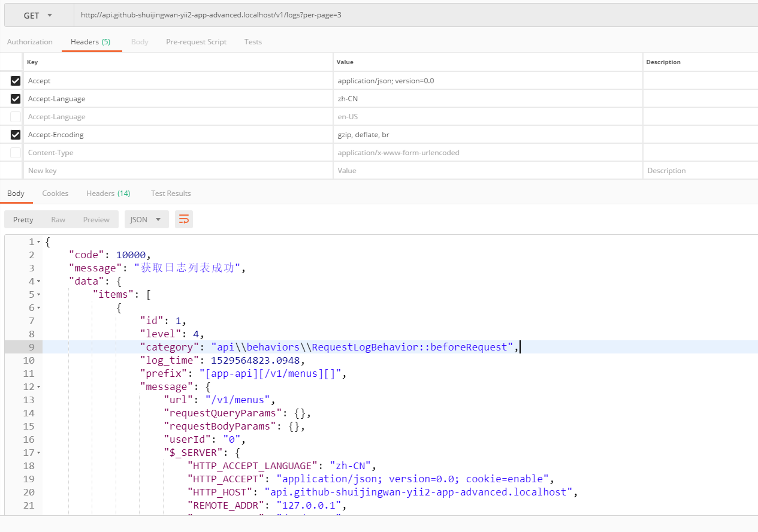Viewport: 758px width, 532px height.
Task: Open the GET method dropdown
Action: coord(38,16)
